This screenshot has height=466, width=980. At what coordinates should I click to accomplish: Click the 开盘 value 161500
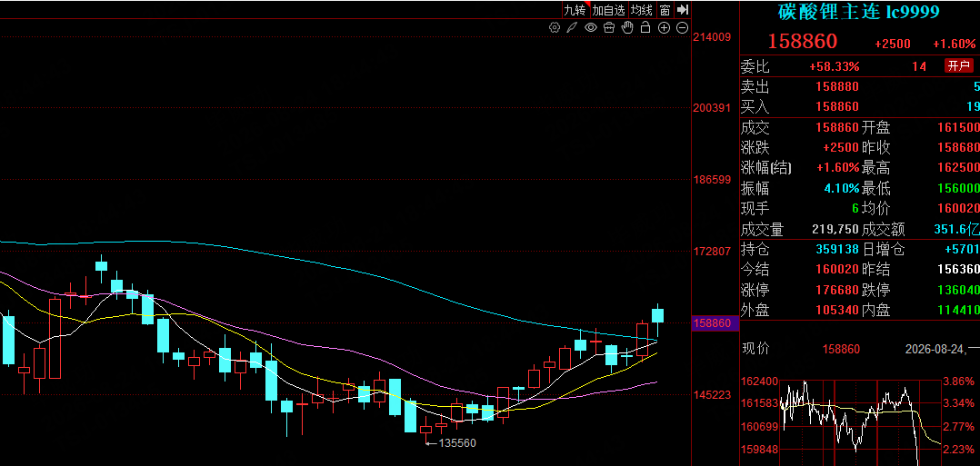[x=957, y=128]
